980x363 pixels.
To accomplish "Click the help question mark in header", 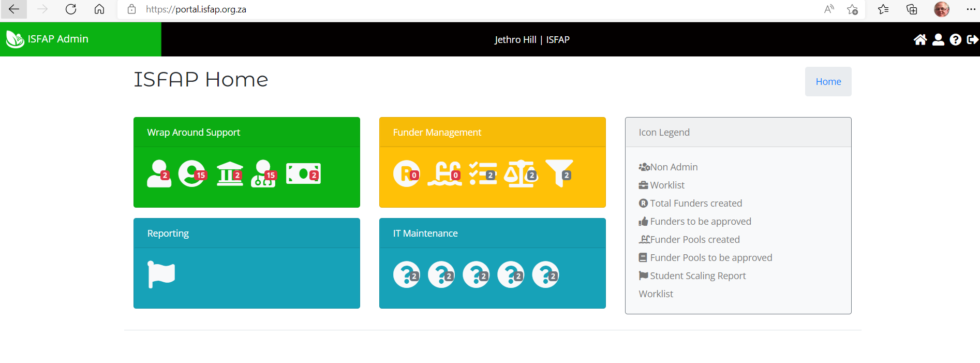I will [956, 40].
